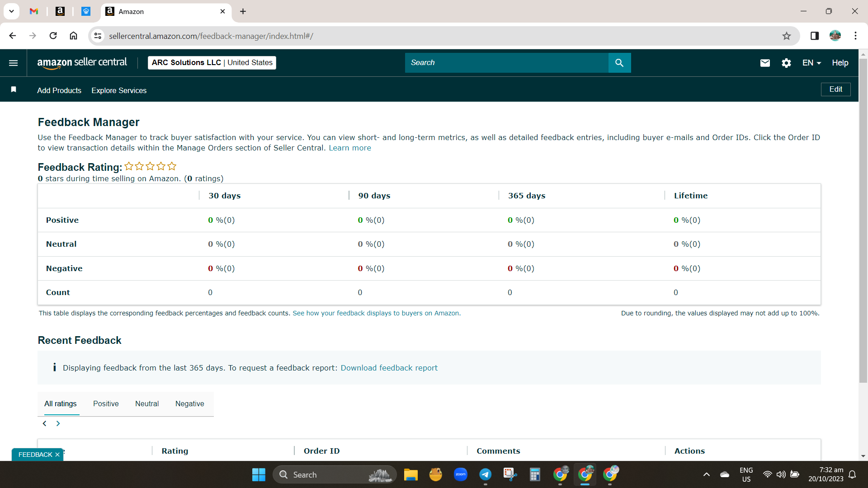
Task: Click the 30 days column header
Action: tap(224, 196)
